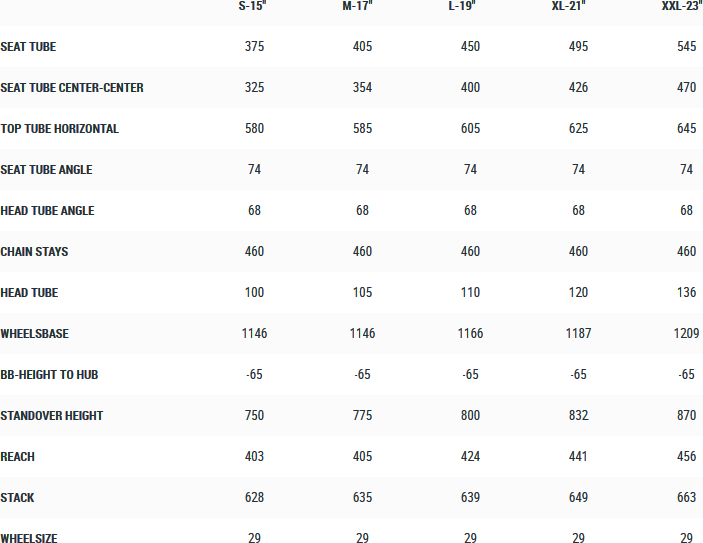Select the STANDOVER HEIGHT row label
The width and height of the screenshot is (703, 543).
point(51,416)
